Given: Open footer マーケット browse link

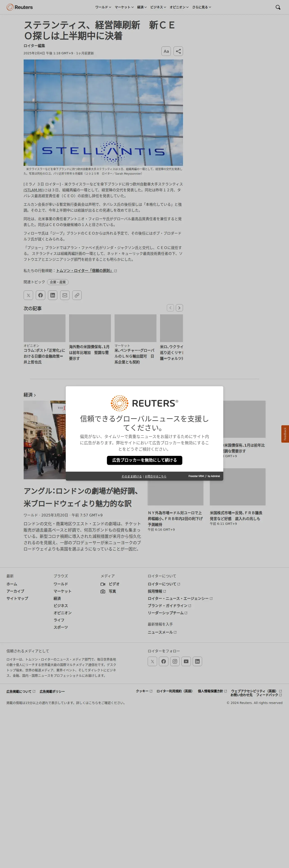Looking at the screenshot, I should pos(62,591).
